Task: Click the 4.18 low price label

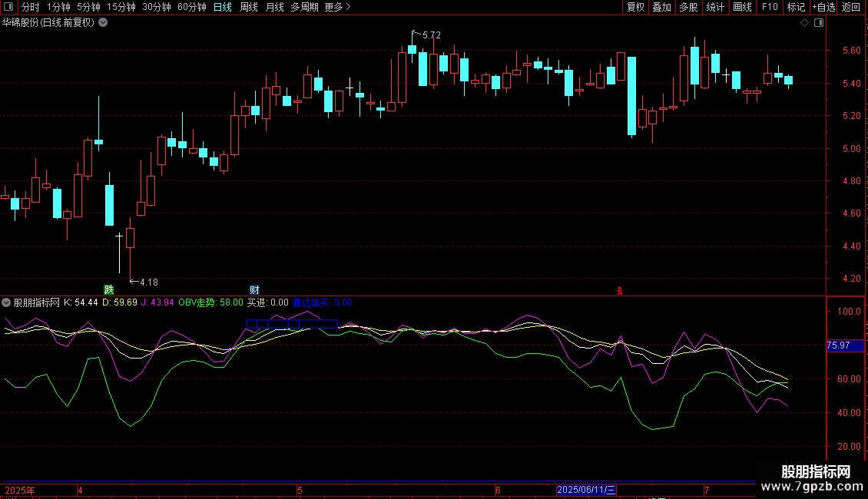Action: click(x=149, y=283)
